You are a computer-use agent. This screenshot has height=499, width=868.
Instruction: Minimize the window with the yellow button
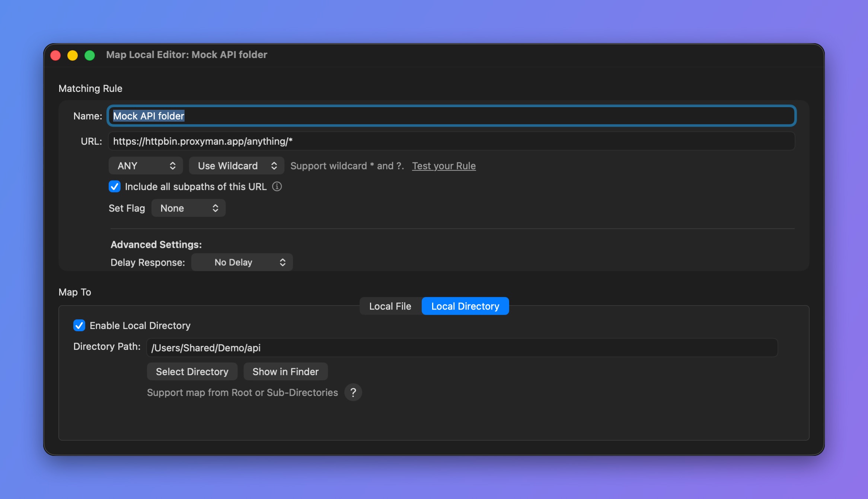tap(73, 55)
